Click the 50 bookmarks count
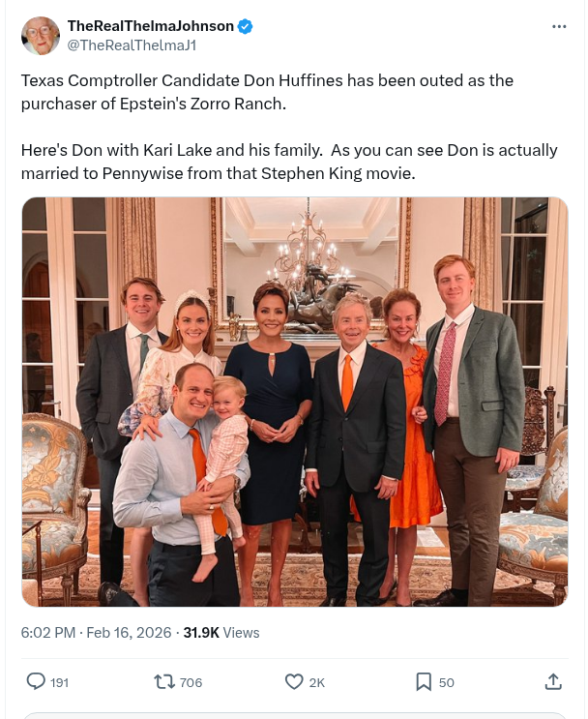 tap(447, 683)
